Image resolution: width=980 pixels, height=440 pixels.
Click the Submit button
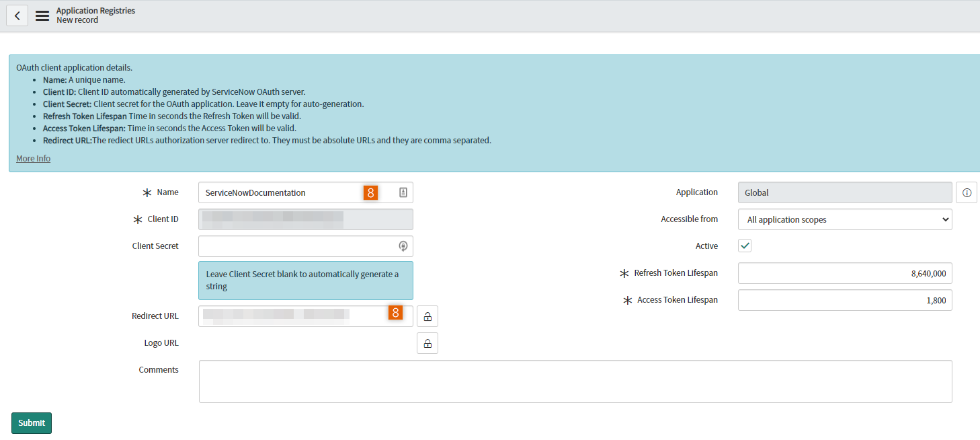point(32,423)
